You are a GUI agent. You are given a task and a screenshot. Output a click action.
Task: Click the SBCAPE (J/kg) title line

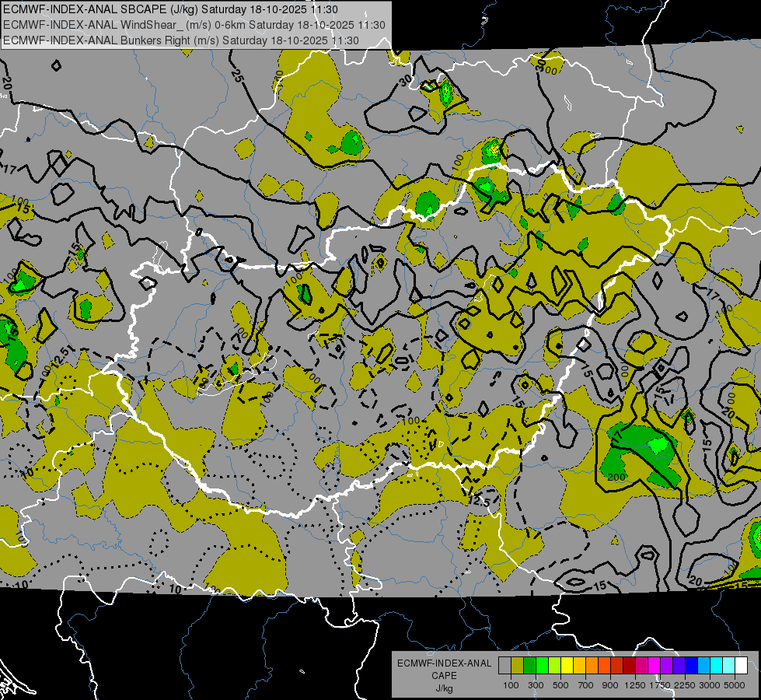point(171,9)
